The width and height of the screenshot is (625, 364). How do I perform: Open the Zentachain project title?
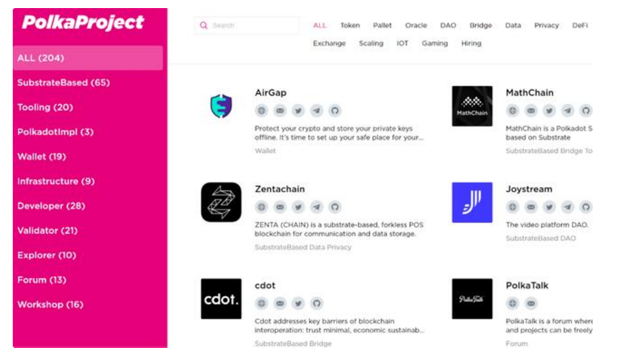[280, 189]
